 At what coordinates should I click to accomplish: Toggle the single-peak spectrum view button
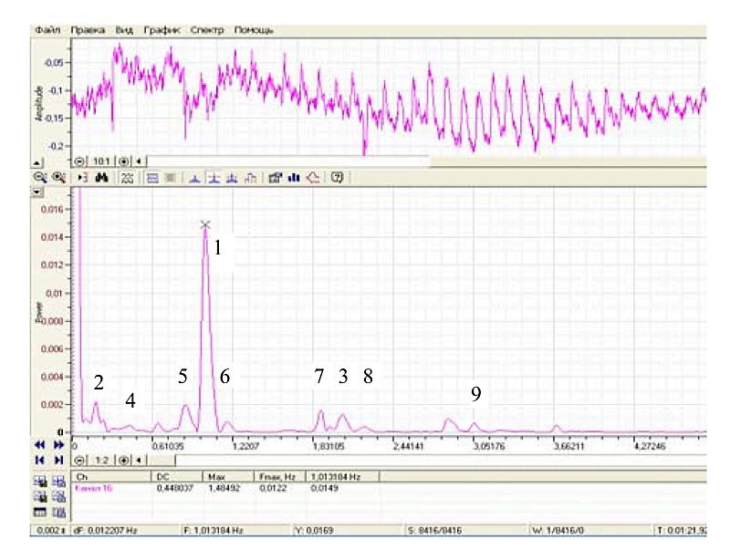coord(194,178)
